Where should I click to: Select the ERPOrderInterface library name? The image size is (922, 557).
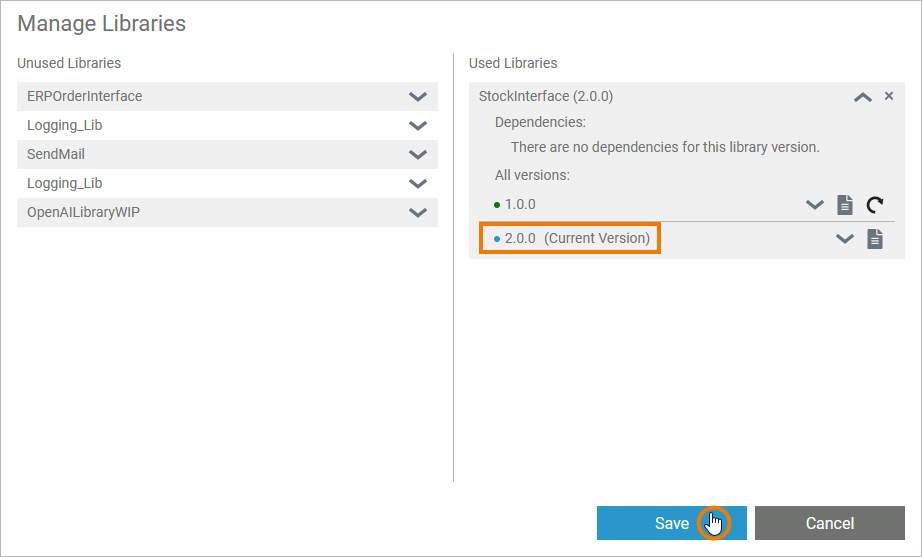(x=85, y=97)
